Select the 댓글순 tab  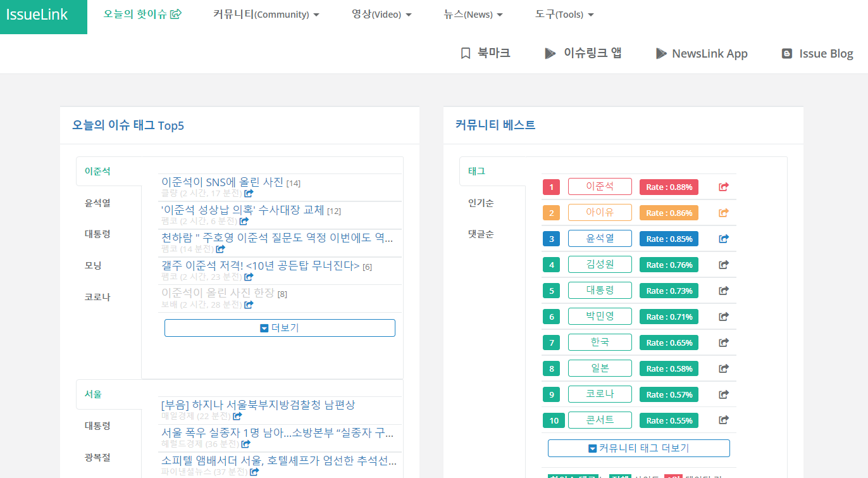coord(481,234)
